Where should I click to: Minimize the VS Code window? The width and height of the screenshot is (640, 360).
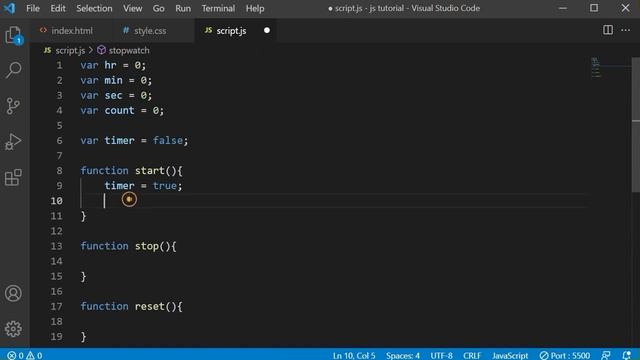[562, 8]
